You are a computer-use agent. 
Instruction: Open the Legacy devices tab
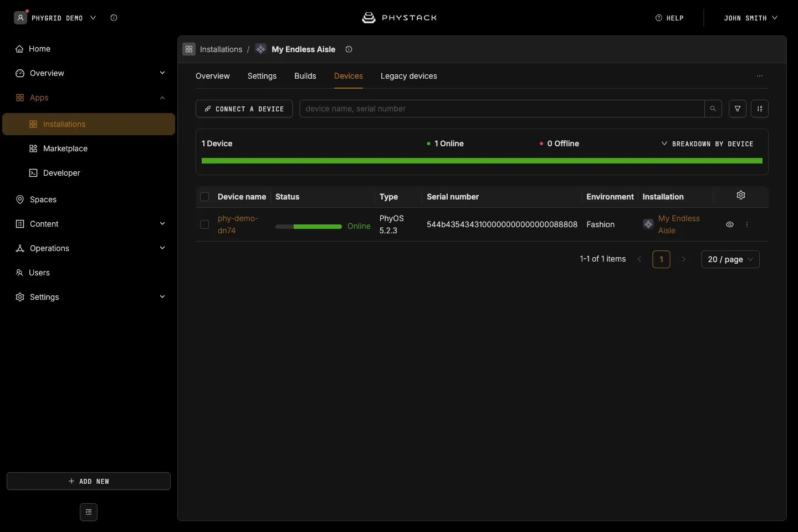pyautogui.click(x=409, y=76)
